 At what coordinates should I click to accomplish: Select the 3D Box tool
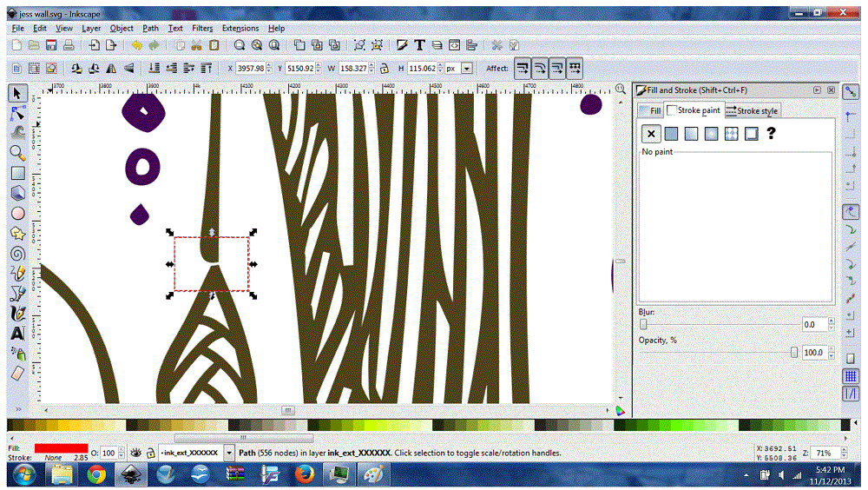[17, 193]
